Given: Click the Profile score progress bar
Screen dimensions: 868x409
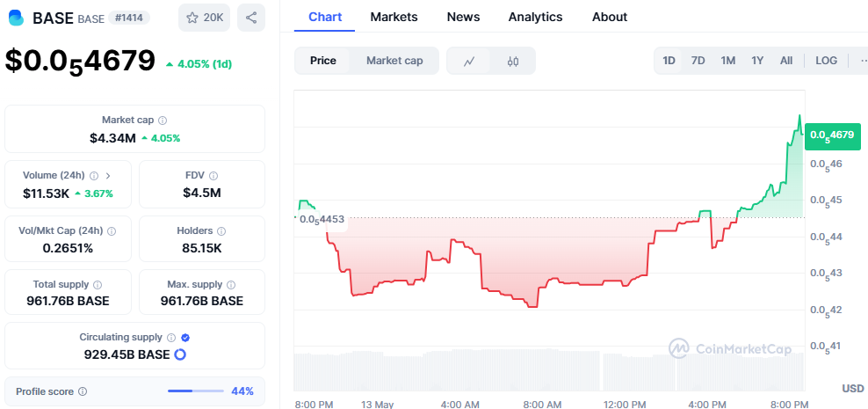Looking at the screenshot, I should pyautogui.click(x=196, y=391).
